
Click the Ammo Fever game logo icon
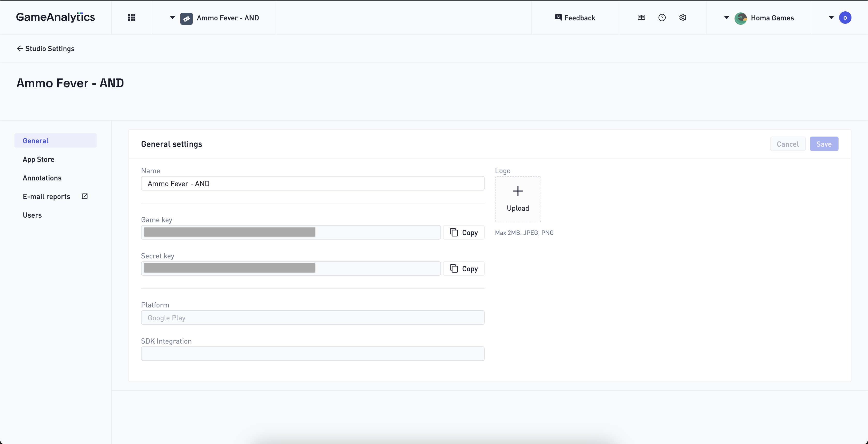[x=186, y=18]
